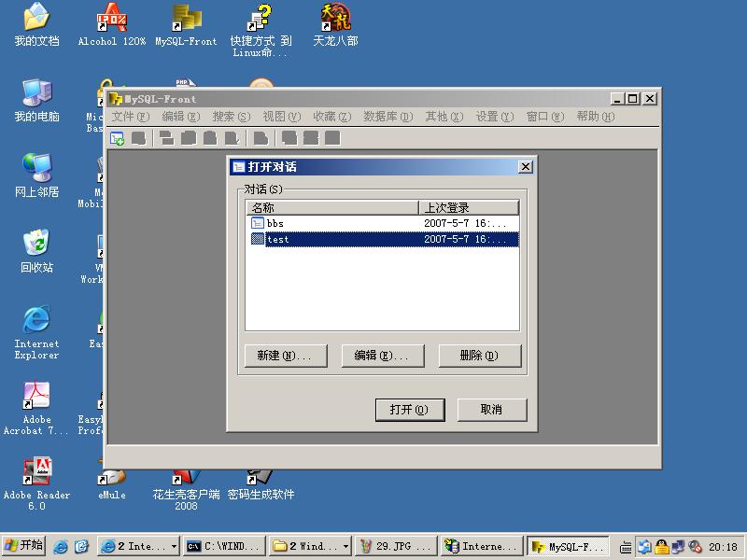Image resolution: width=747 pixels, height=560 pixels.
Task: Close the 打开对话 dialog
Action: [x=526, y=167]
